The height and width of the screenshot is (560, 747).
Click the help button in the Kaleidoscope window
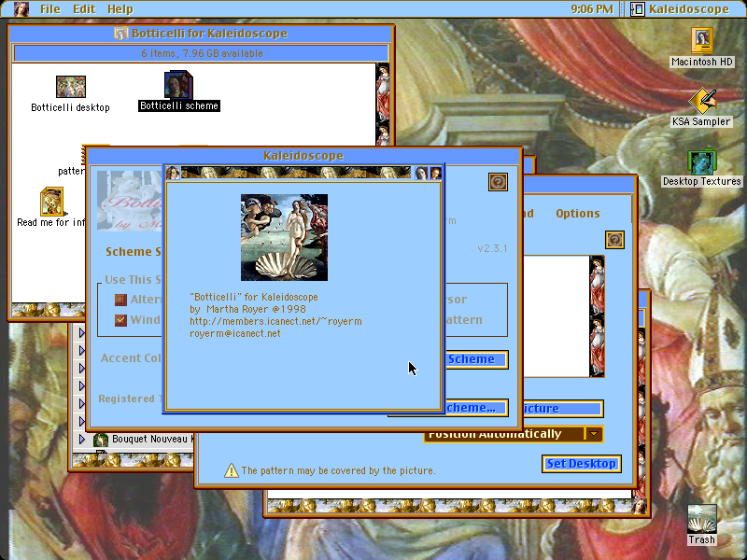pos(498,182)
